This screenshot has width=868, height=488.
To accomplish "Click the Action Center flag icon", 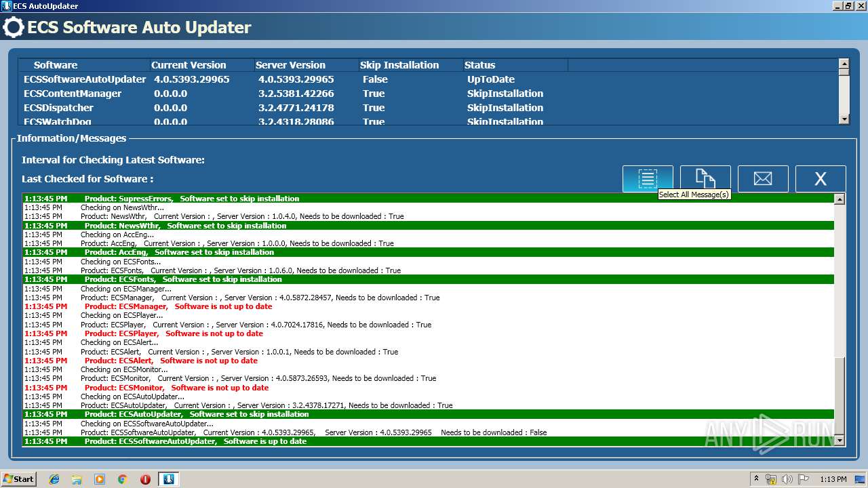I will click(x=804, y=479).
